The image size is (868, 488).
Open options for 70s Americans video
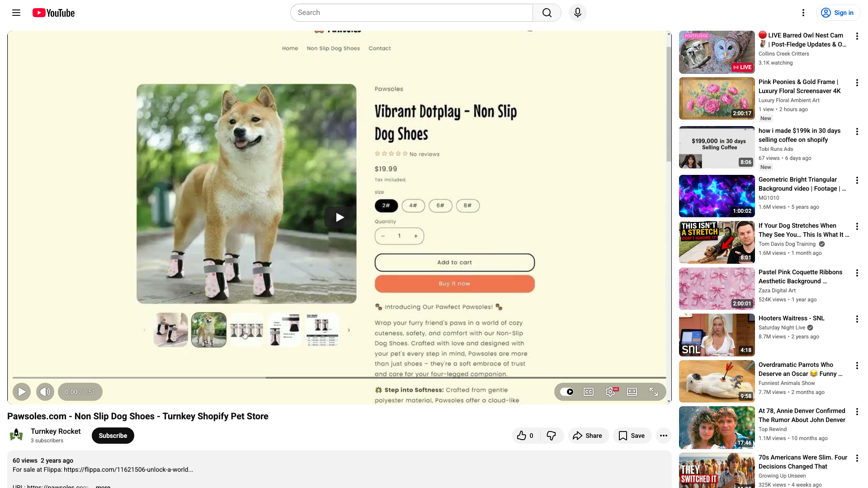point(857,458)
